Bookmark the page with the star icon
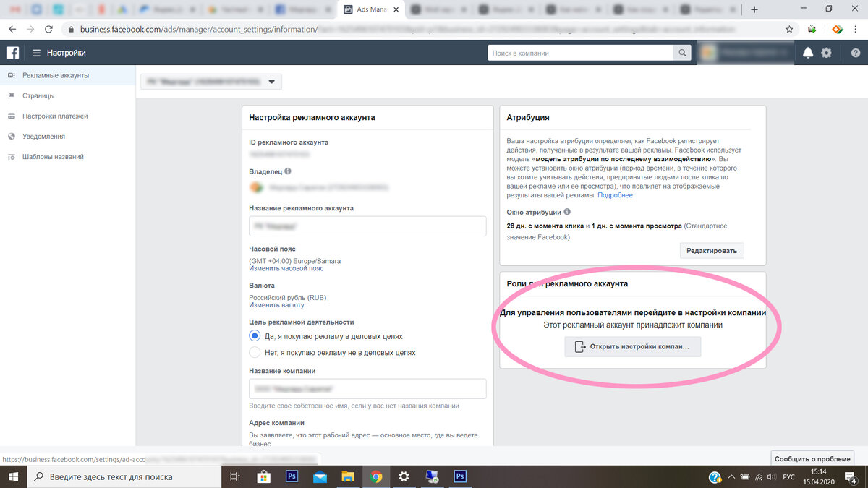Viewport: 868px width, 488px height. 789,29
